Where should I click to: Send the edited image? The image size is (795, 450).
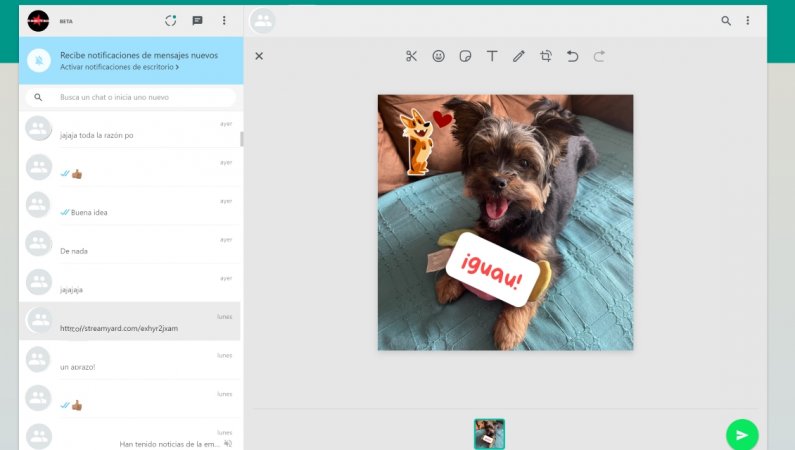[742, 435]
